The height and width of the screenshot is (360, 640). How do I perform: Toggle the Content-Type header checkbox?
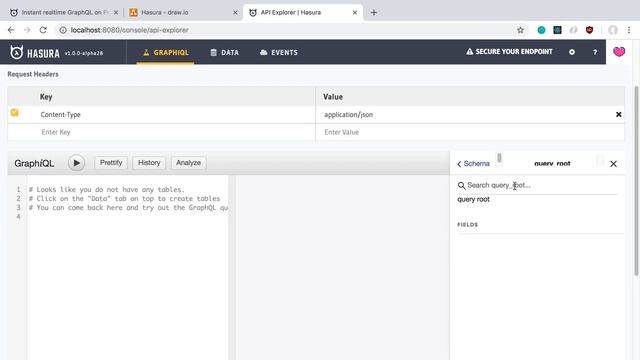point(15,112)
